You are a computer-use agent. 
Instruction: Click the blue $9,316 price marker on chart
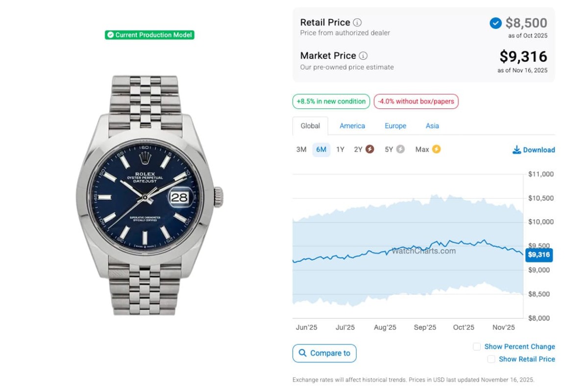coord(539,255)
